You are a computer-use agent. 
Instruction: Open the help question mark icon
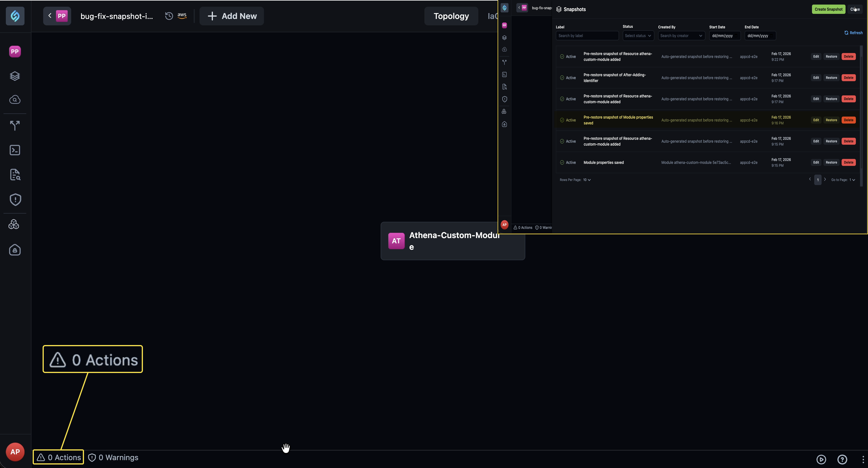pos(842,459)
